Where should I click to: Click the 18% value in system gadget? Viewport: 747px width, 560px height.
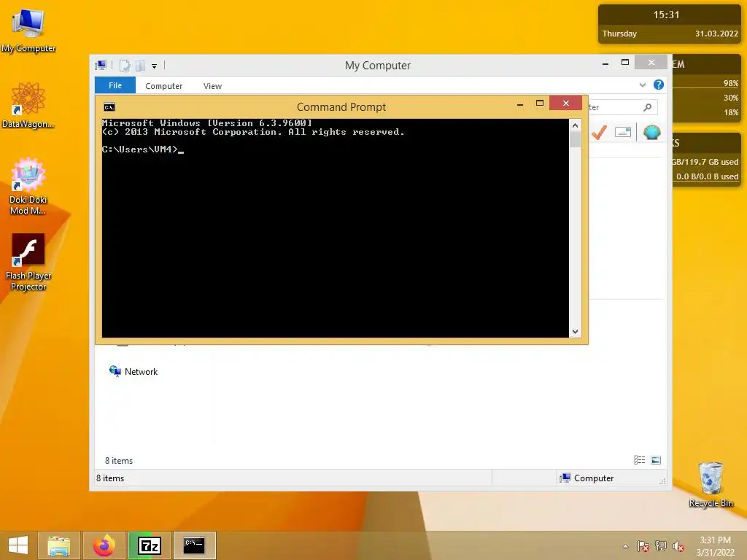click(x=731, y=113)
